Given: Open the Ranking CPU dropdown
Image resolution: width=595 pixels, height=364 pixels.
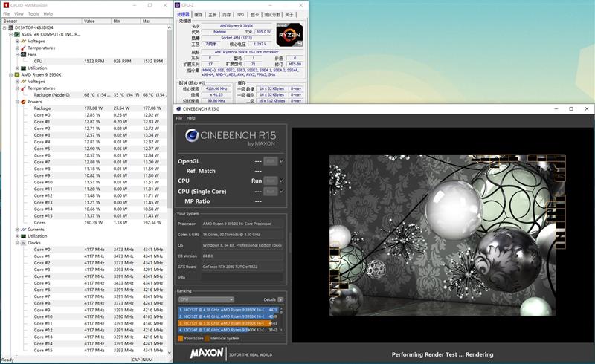Looking at the screenshot, I should pos(205,299).
